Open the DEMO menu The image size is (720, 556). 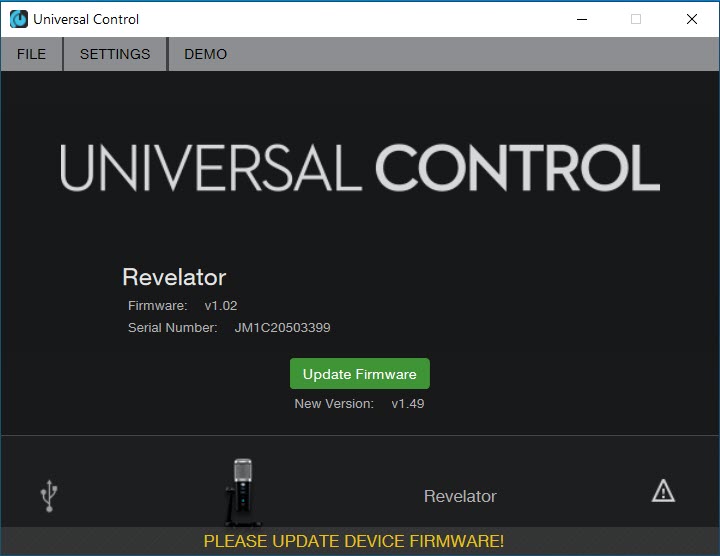[205, 54]
